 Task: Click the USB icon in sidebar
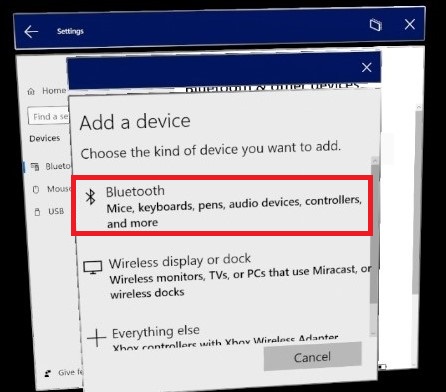37,212
